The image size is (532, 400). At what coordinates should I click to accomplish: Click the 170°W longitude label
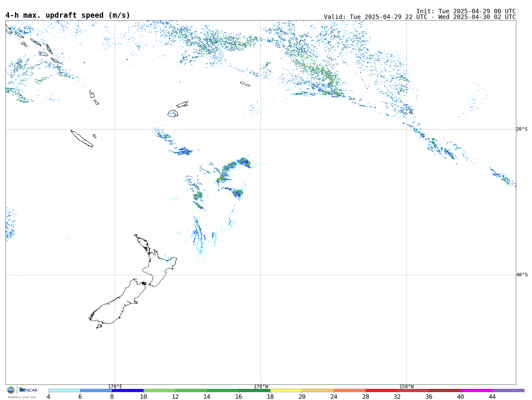tap(261, 387)
